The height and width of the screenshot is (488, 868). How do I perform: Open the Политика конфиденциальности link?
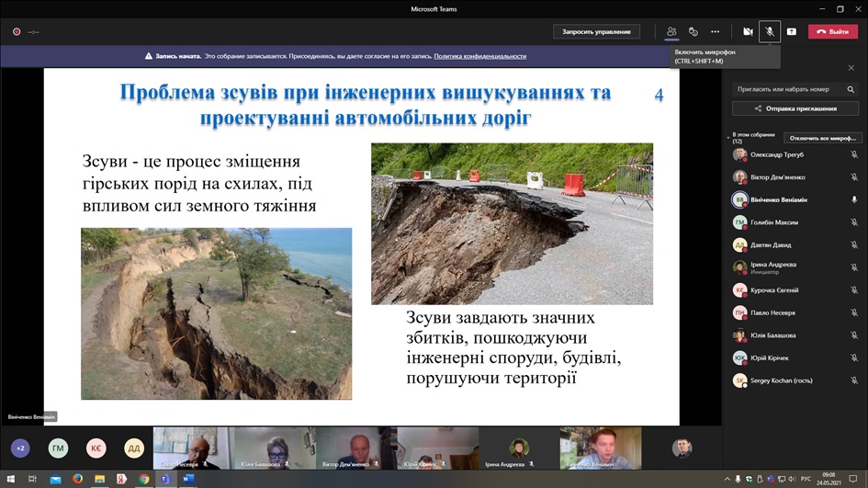point(480,56)
